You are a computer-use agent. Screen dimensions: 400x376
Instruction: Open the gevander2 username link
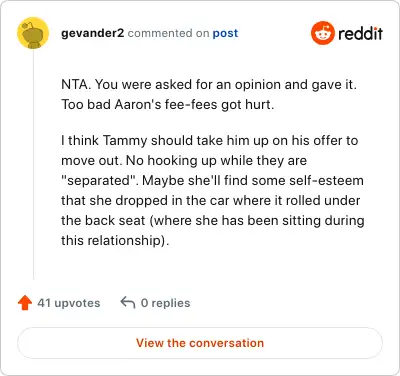pos(93,33)
